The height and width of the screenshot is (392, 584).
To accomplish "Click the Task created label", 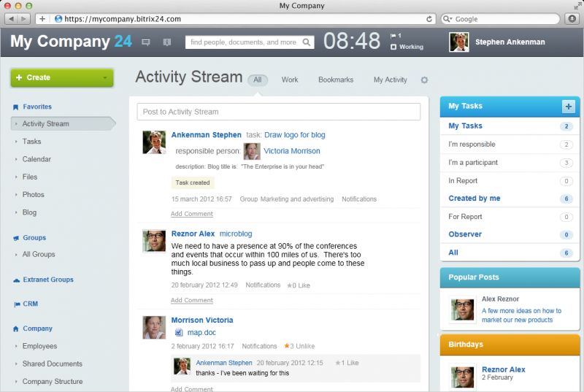I will pos(193,182).
